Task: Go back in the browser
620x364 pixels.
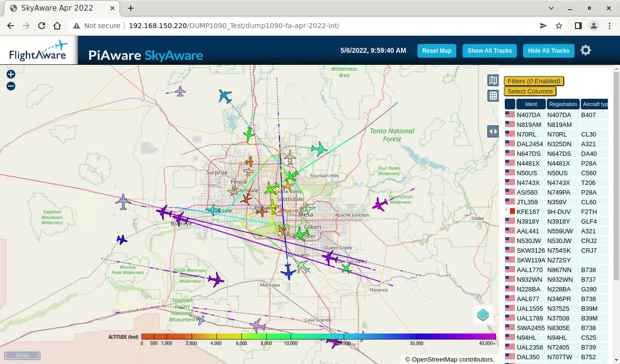Action: [x=11, y=26]
